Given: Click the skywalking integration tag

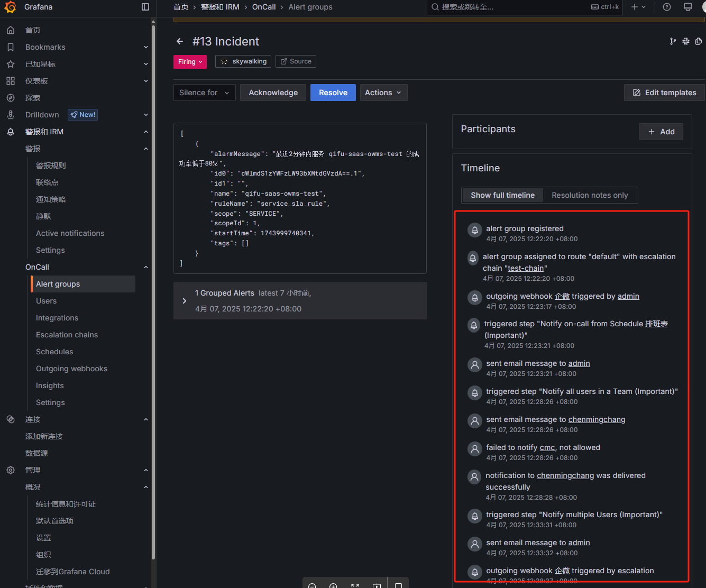Looking at the screenshot, I should tap(243, 61).
